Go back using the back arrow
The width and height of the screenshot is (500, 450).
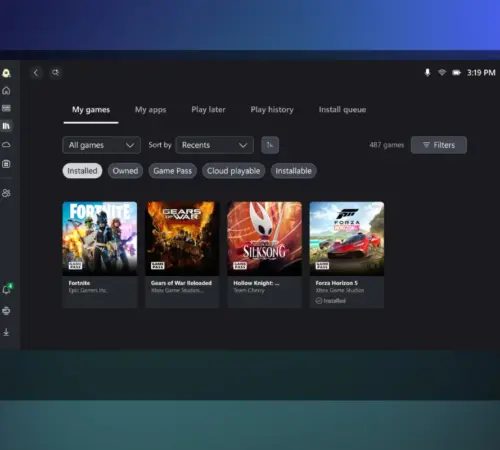(x=36, y=73)
